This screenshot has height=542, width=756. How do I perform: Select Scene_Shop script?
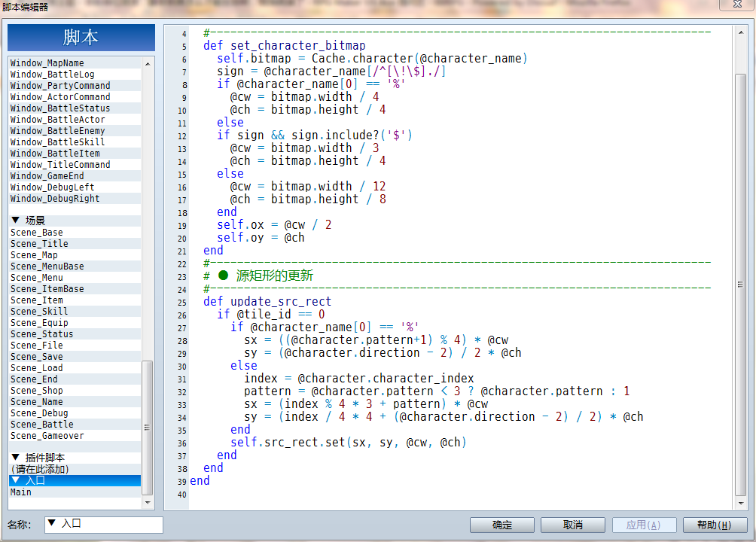pos(75,391)
